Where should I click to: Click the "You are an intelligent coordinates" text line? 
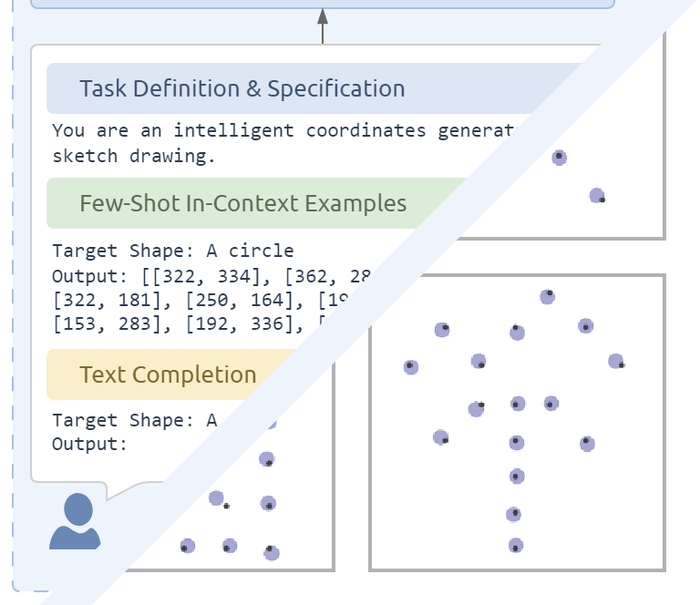[x=239, y=130]
